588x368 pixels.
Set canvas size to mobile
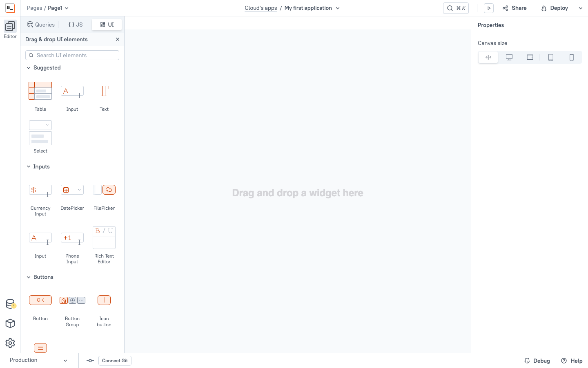tap(572, 57)
